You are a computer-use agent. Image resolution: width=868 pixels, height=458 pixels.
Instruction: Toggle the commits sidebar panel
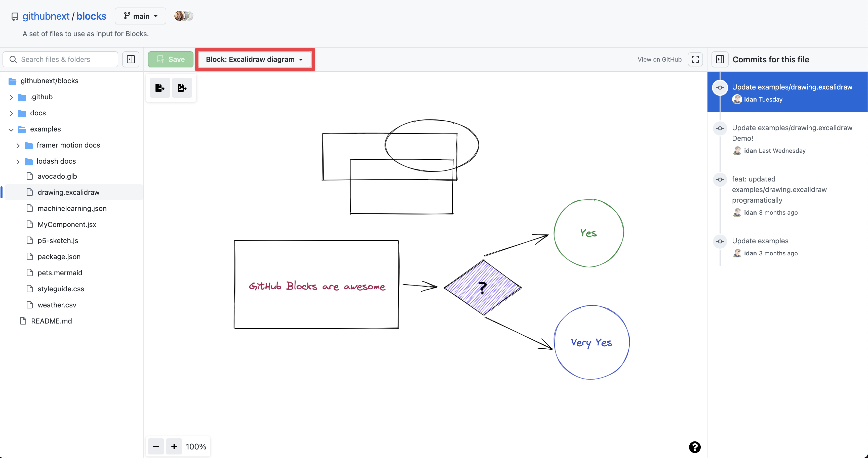[x=720, y=59]
